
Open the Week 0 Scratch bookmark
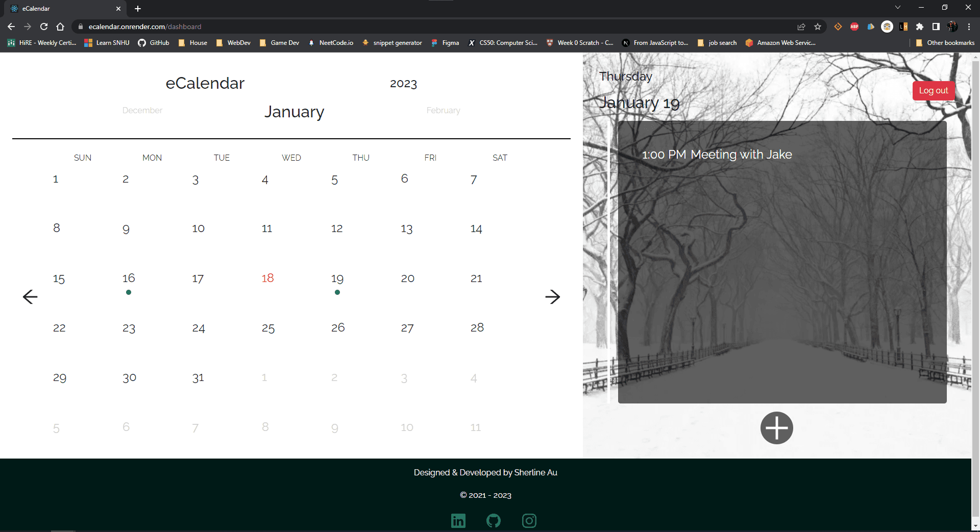click(580, 43)
